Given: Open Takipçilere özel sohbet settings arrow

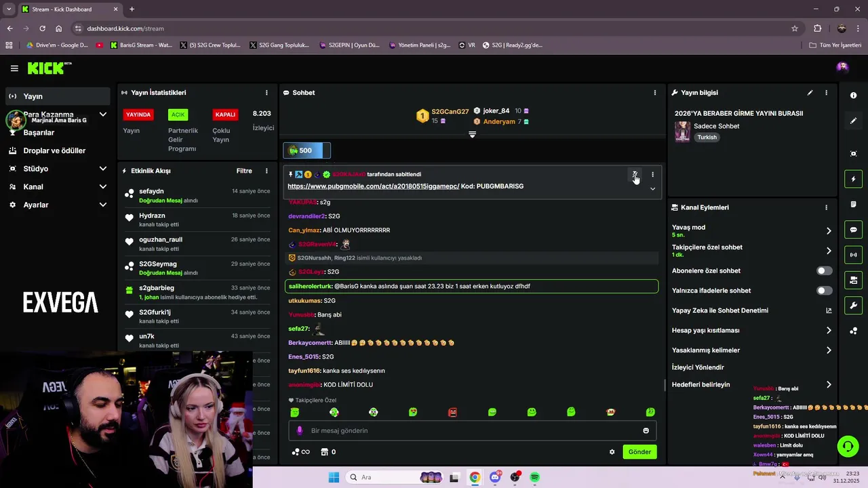Looking at the screenshot, I should [x=828, y=251].
